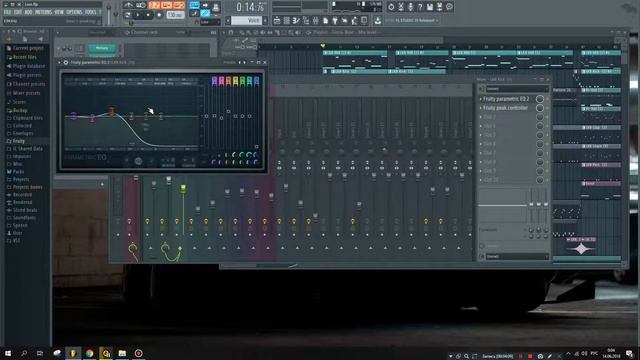Open Chrome from the taskbar

tap(89, 353)
